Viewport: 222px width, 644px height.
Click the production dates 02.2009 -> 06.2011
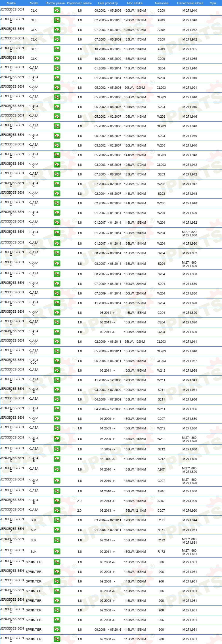tap(108, 342)
